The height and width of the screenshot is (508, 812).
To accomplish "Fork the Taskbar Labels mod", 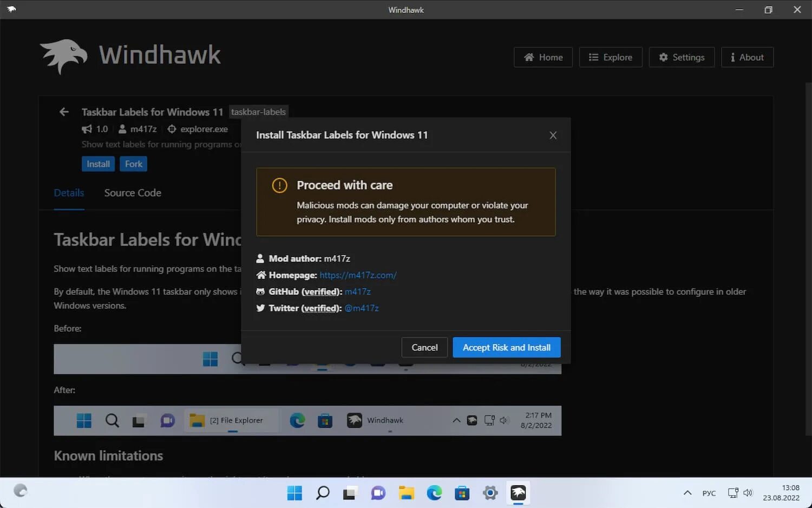I will (x=133, y=164).
